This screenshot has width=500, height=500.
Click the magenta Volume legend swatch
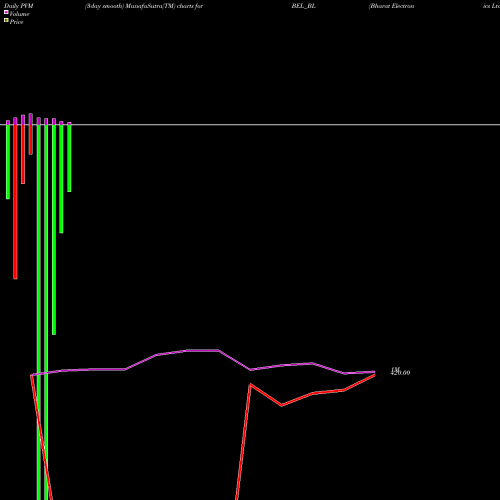(x=6, y=12)
